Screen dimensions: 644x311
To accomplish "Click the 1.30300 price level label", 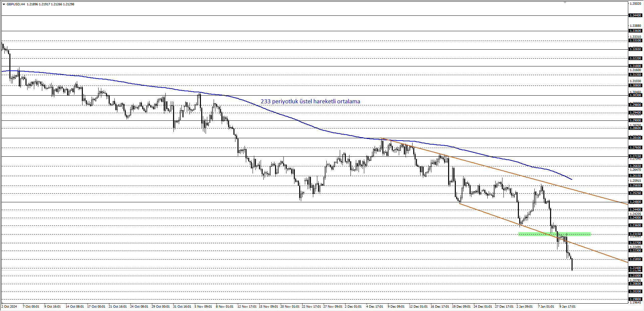I will tap(635, 95).
